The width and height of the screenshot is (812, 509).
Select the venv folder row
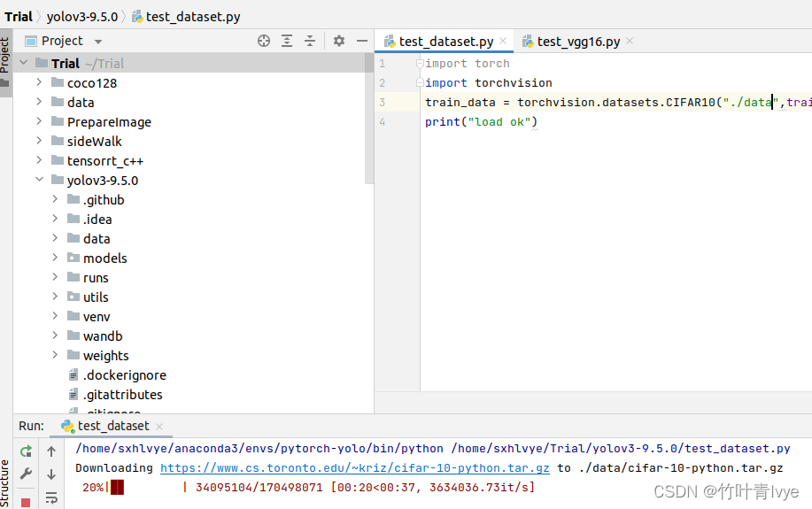193,316
